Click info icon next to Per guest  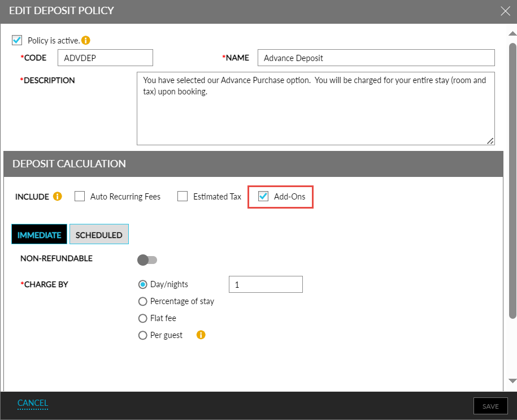[201, 335]
